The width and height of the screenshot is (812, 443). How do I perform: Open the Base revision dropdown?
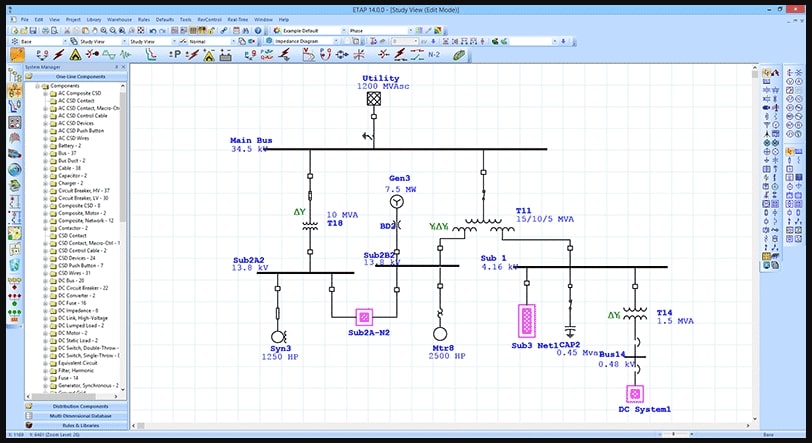(x=65, y=41)
